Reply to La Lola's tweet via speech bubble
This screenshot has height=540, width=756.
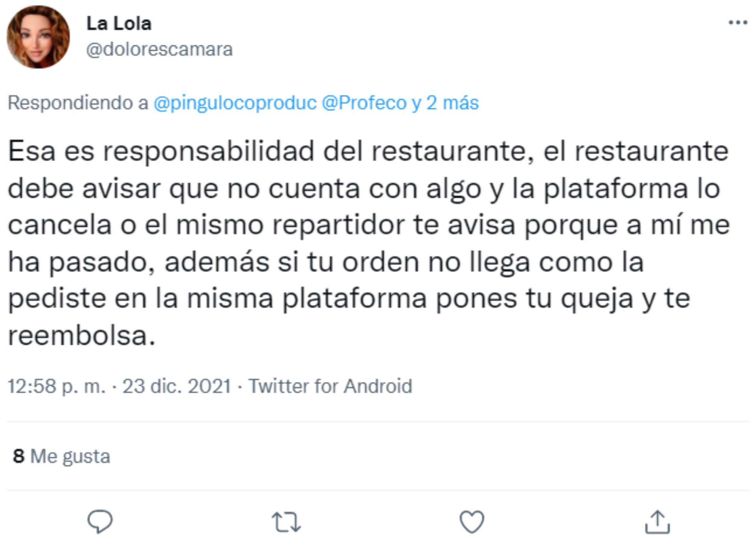pos(100,521)
